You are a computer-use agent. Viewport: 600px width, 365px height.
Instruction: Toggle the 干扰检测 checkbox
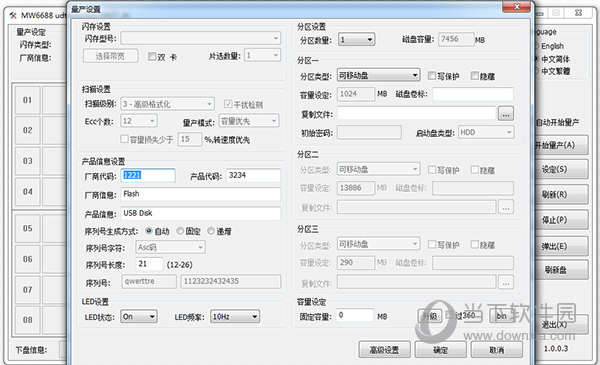pos(228,104)
